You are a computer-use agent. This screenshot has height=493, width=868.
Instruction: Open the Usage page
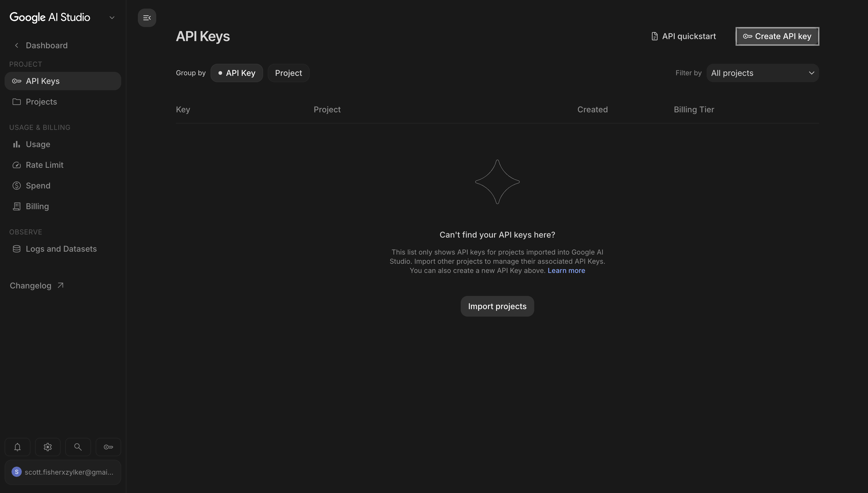point(63,144)
